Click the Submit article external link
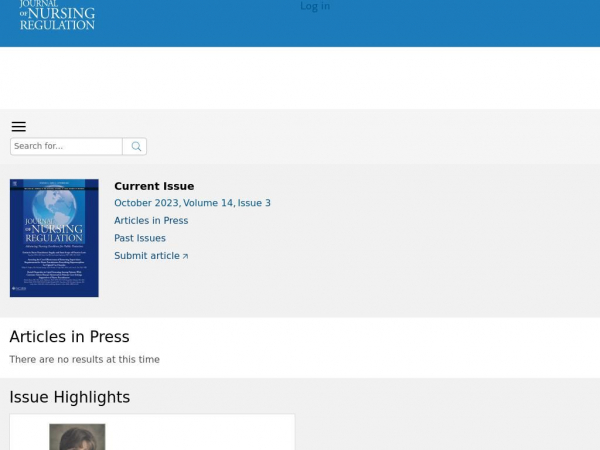The image size is (600, 450). pyautogui.click(x=151, y=256)
